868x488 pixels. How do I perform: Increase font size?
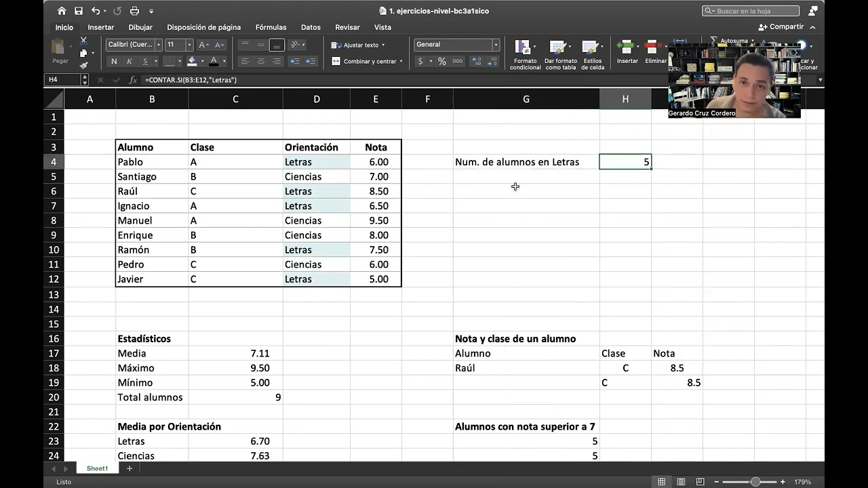pos(203,45)
